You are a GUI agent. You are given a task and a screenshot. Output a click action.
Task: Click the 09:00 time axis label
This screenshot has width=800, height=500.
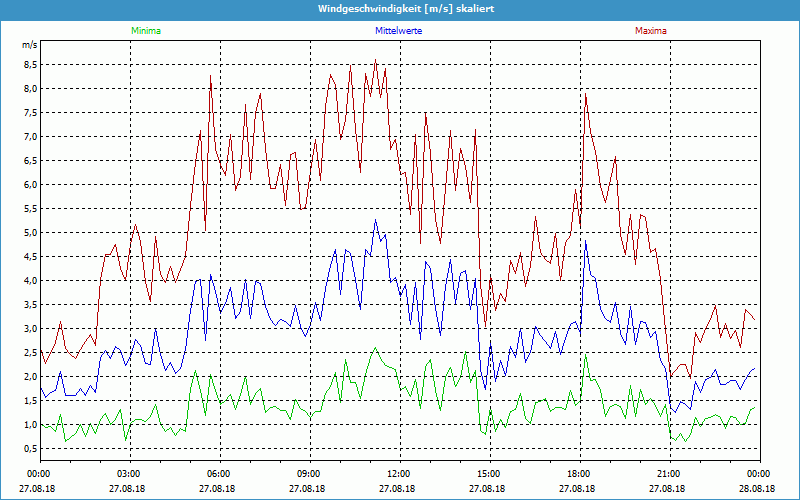pyautogui.click(x=311, y=474)
